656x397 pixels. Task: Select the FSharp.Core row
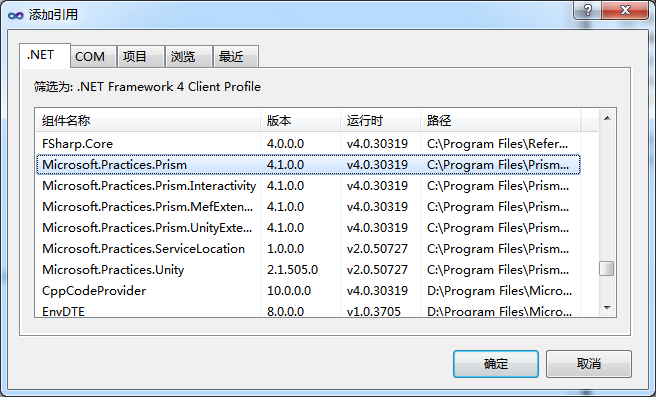pos(308,144)
